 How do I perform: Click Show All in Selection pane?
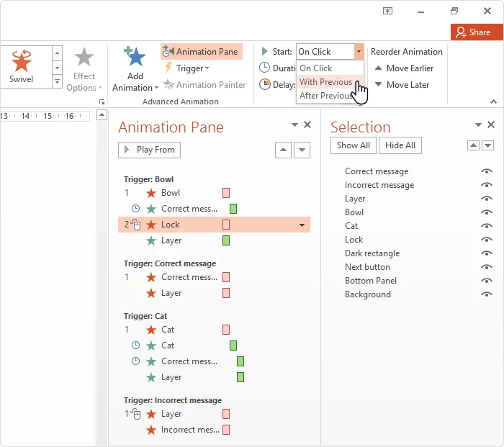click(x=354, y=145)
